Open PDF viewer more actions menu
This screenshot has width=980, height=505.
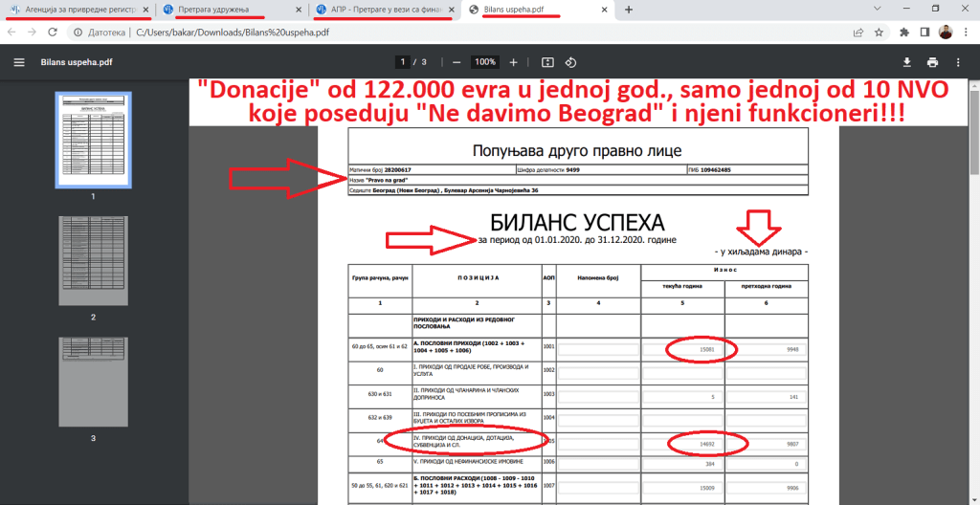957,62
